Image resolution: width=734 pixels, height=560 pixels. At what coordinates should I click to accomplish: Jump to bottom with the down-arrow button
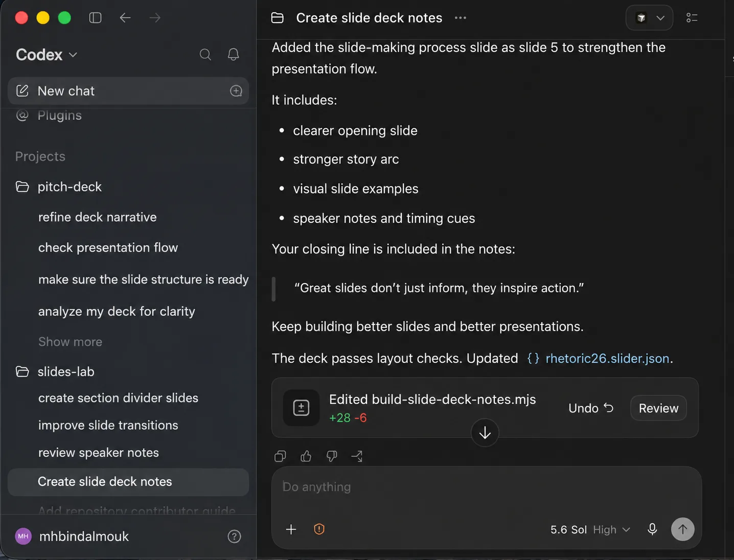(x=485, y=433)
